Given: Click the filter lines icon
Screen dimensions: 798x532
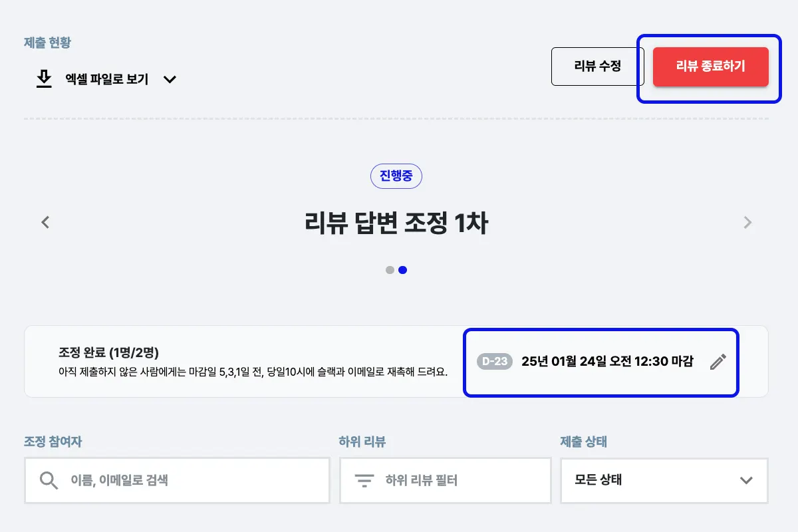Looking at the screenshot, I should (x=364, y=480).
